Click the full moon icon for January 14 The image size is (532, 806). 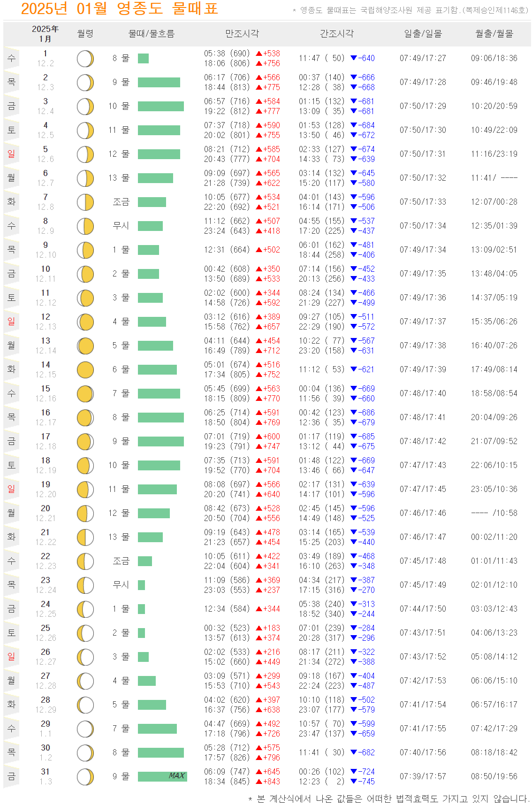click(85, 370)
